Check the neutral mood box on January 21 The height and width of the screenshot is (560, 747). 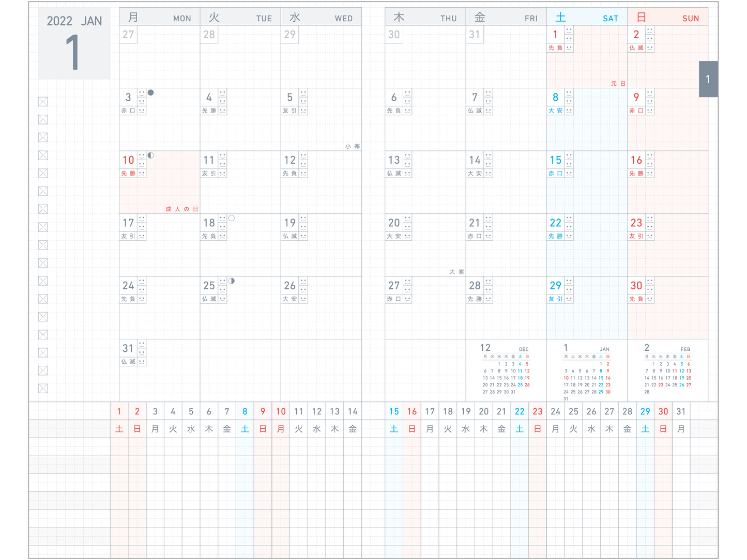pyautogui.click(x=488, y=227)
